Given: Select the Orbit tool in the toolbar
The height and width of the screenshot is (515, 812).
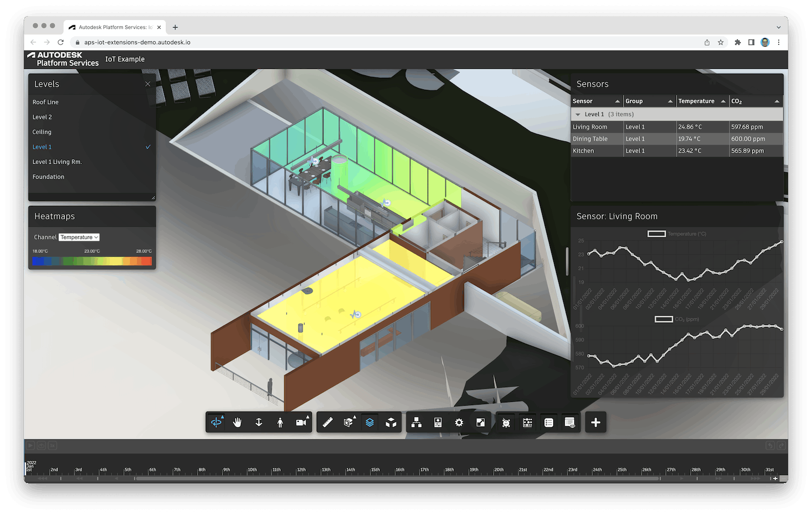Looking at the screenshot, I should coord(215,422).
